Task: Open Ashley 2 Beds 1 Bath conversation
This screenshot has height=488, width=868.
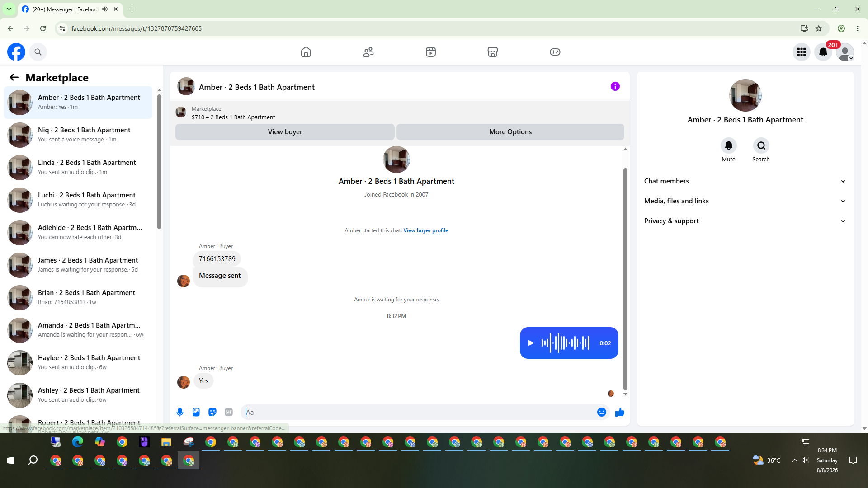Action: pos(78,395)
